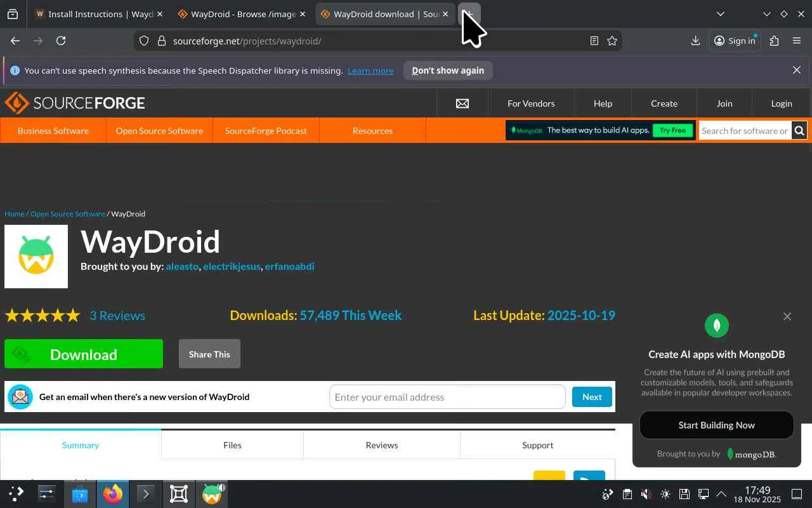The height and width of the screenshot is (508, 812).
Task: Go back to the previous page
Action: (15, 41)
